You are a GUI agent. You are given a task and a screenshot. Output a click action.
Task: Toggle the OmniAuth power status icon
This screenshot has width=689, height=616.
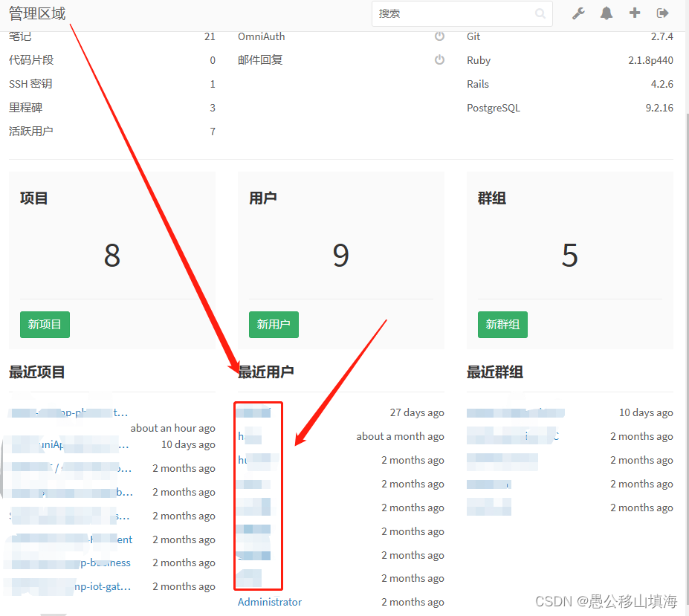[x=439, y=36]
